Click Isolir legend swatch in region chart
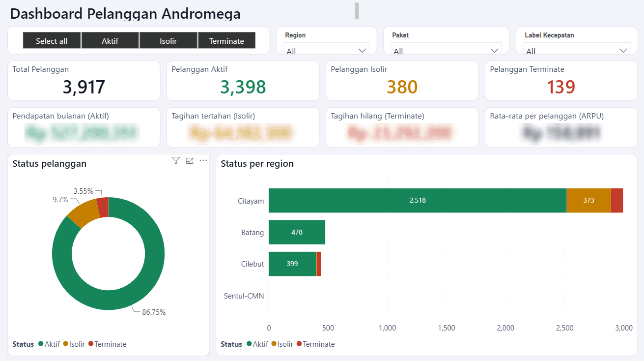Image resolution: width=644 pixels, height=361 pixels. point(274,344)
